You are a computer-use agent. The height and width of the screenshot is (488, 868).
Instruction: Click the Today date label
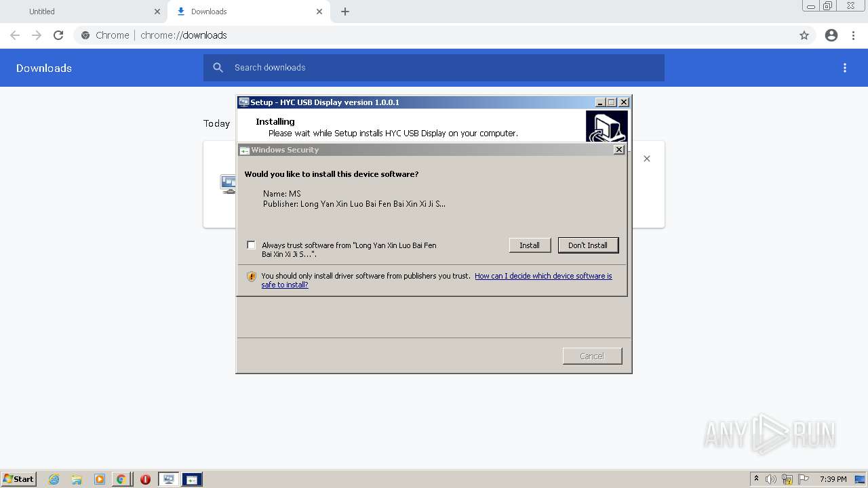tap(217, 123)
